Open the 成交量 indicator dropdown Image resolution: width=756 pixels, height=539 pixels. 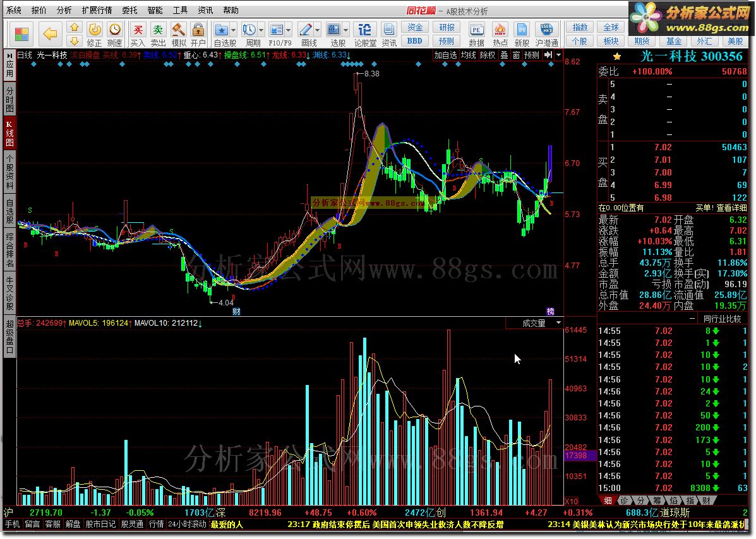(559, 323)
